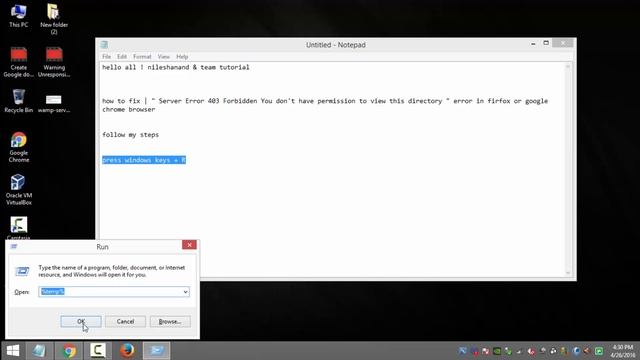Screen dimensions: 640x360
Task: Click the highlighted 'press windows keys + R' line
Action: [x=144, y=160]
